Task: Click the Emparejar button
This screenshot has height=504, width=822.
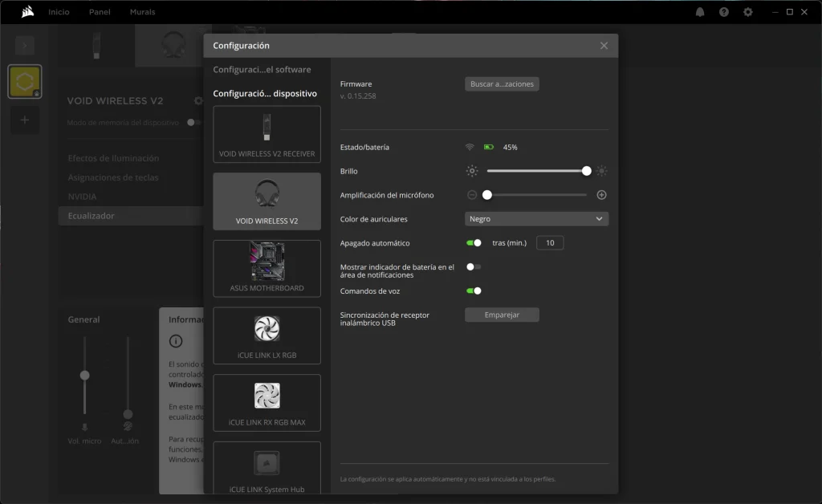Action: point(502,315)
